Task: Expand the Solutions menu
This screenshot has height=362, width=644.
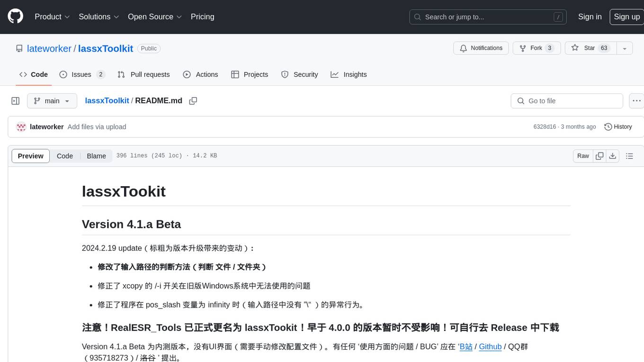Action: (x=98, y=17)
